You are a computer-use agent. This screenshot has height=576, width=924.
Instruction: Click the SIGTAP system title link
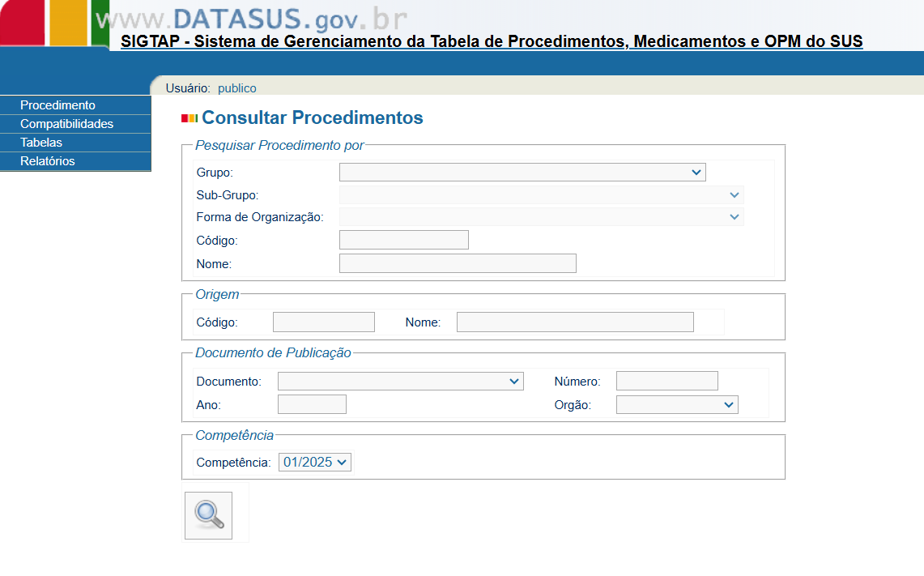point(492,41)
